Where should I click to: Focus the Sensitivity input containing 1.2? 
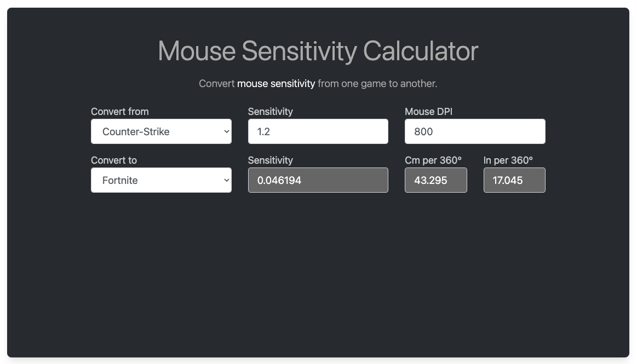[318, 131]
